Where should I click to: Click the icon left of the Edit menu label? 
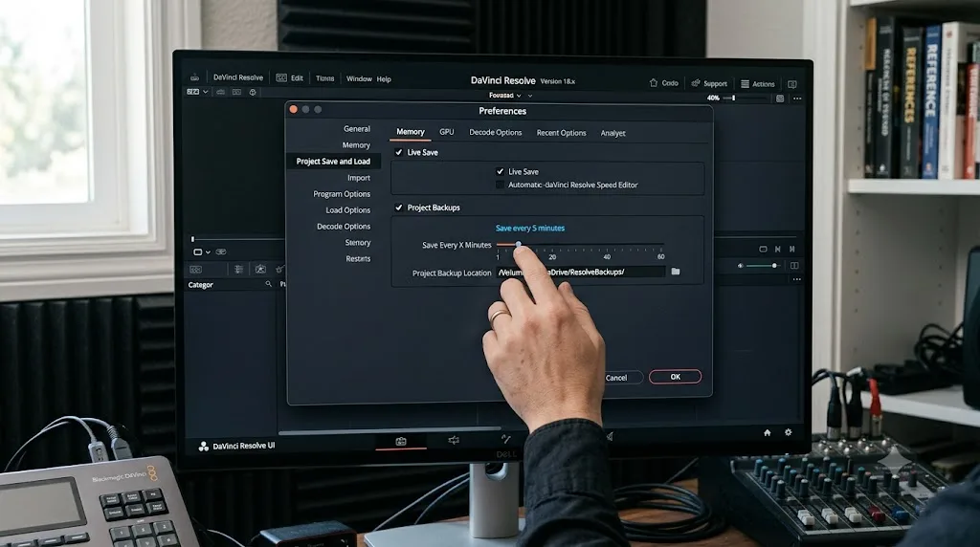(x=281, y=78)
